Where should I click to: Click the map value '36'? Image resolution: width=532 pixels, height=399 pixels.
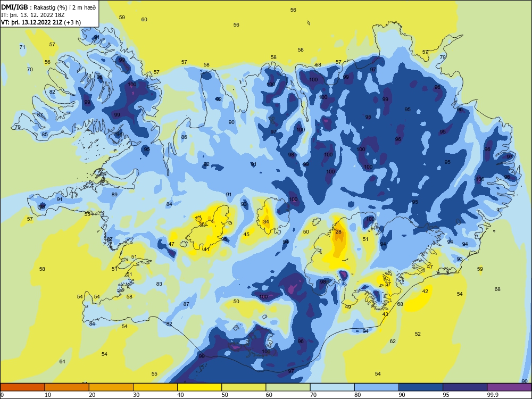[x=202, y=225]
